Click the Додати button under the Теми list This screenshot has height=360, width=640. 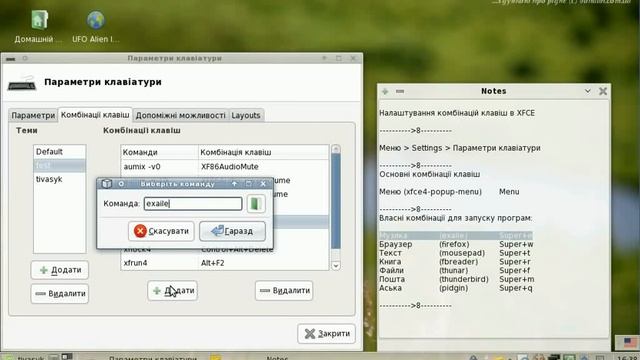(60, 270)
